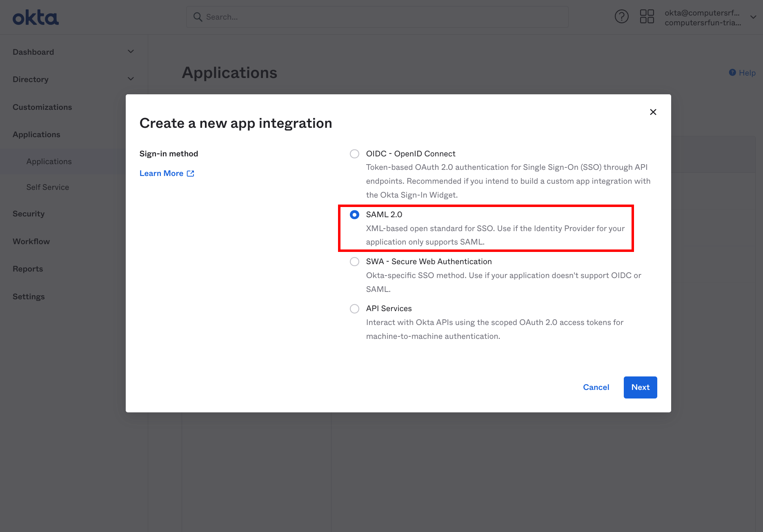Open the account dropdown arrow
Screen dimensions: 763x532
[753, 17]
